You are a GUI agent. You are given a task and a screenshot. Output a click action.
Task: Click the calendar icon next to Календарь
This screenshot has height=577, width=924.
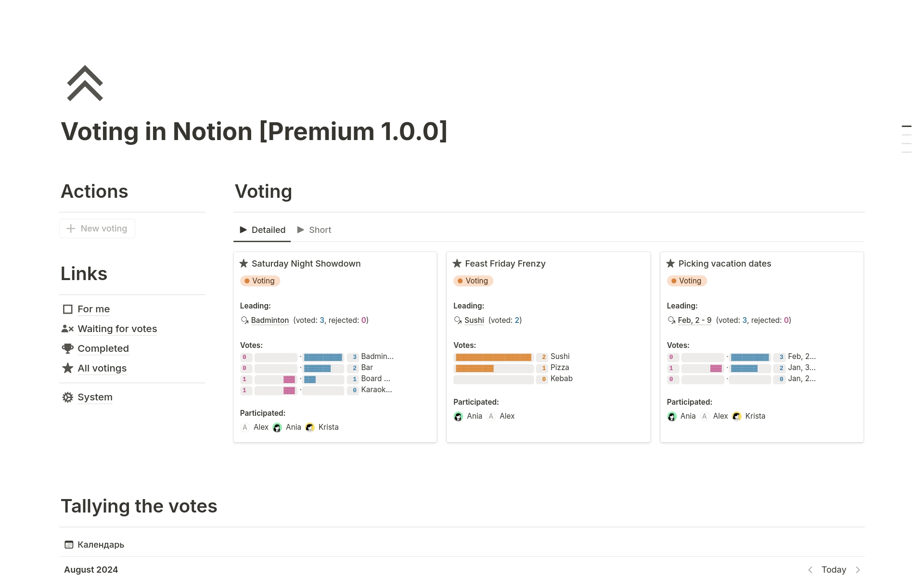69,545
